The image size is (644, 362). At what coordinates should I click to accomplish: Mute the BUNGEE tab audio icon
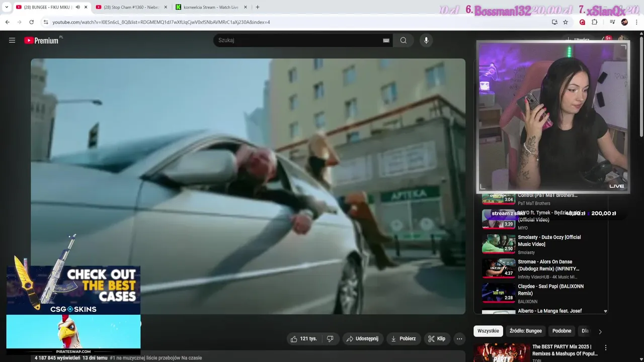(x=77, y=8)
